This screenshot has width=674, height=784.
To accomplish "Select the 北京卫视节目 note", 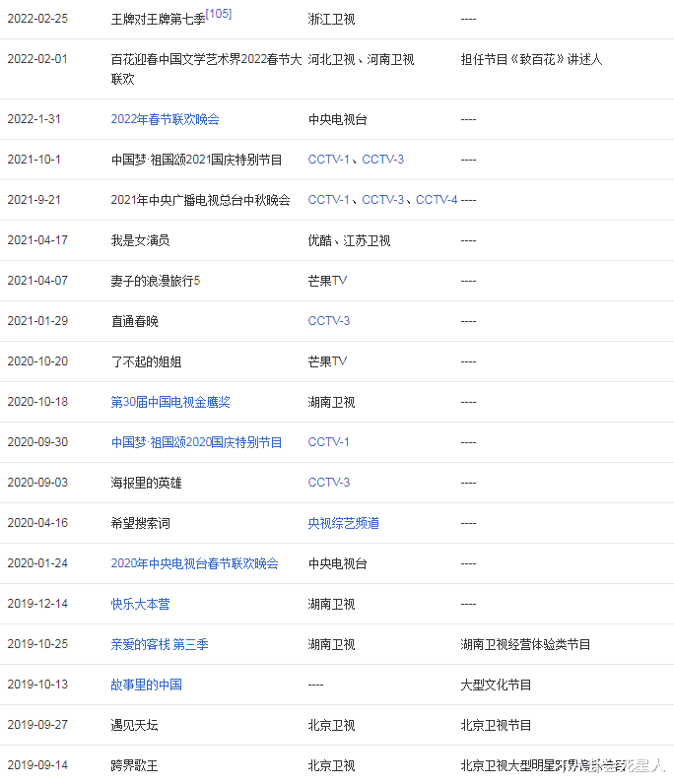I will pos(496,725).
